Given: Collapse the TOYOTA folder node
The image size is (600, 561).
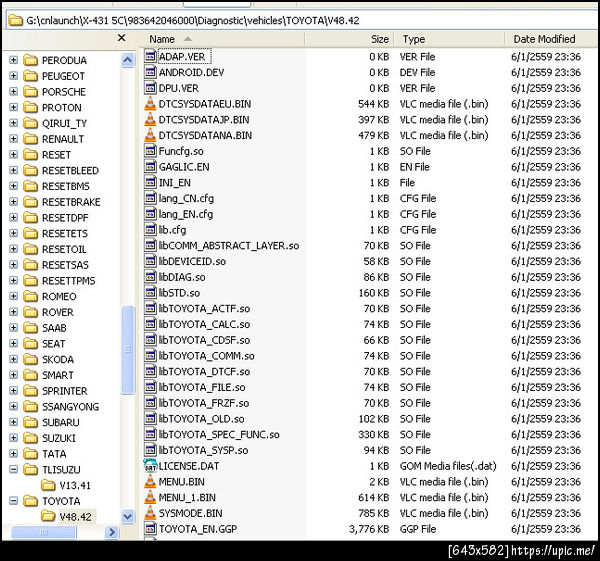Looking at the screenshot, I should tap(13, 501).
